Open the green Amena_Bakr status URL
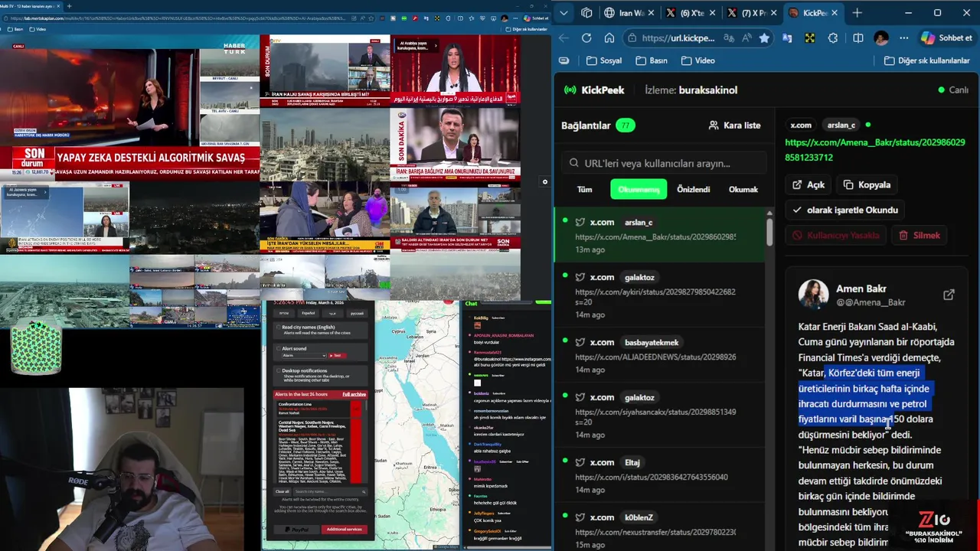The height and width of the screenshot is (551, 980). 875,149
